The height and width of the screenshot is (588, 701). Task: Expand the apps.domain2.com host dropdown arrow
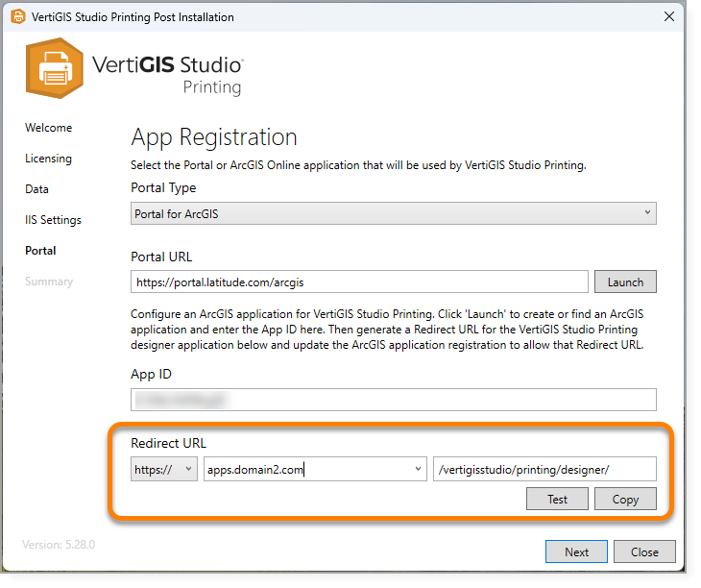(418, 469)
